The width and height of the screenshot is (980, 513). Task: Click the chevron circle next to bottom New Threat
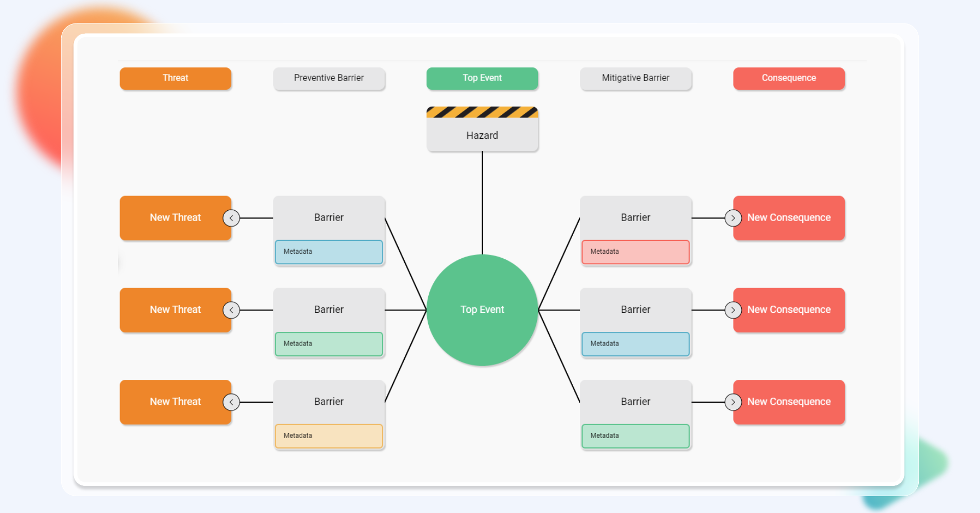(x=231, y=402)
